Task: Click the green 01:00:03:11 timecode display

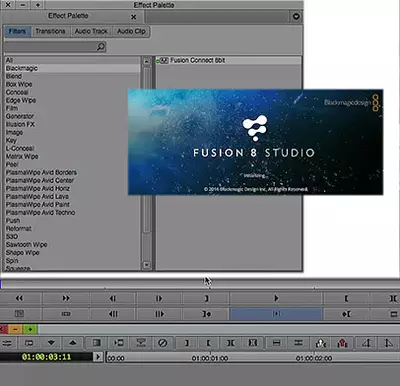Action: point(46,357)
